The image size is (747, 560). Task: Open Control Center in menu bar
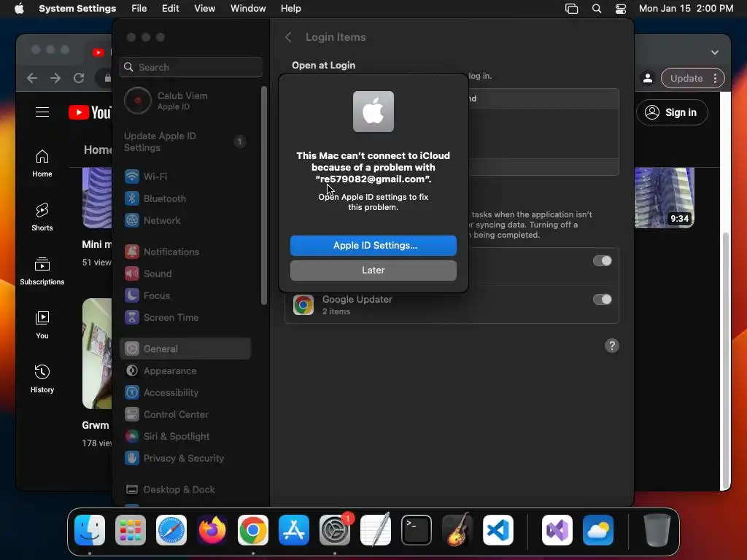(x=621, y=9)
